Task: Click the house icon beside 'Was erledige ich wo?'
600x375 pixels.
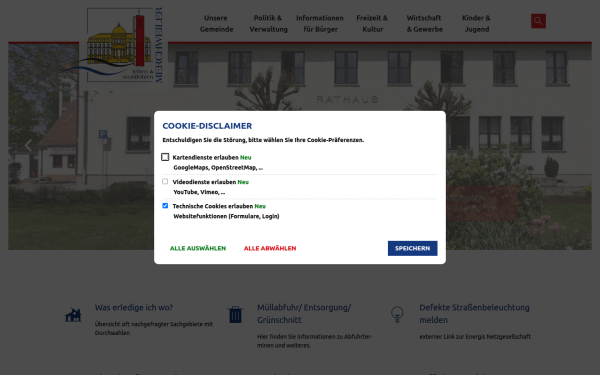Action: [x=73, y=315]
